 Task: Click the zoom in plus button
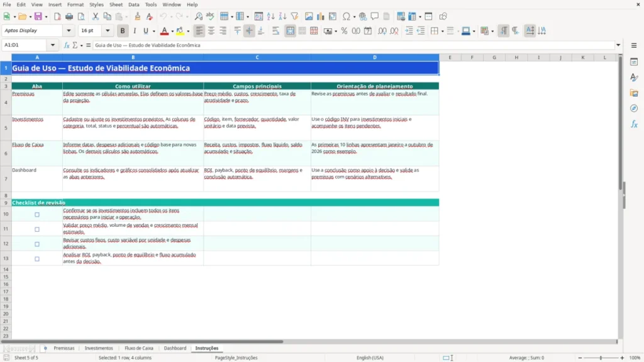pos(622,358)
